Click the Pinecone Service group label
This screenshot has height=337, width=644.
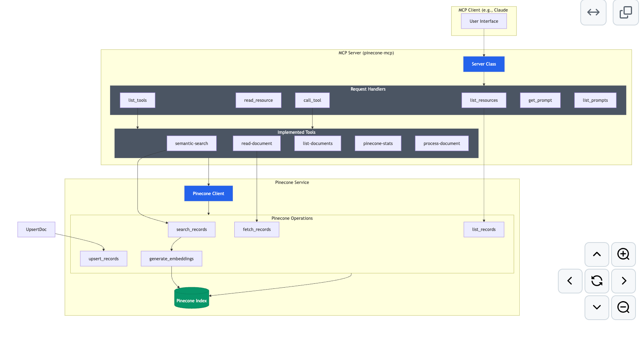292,182
